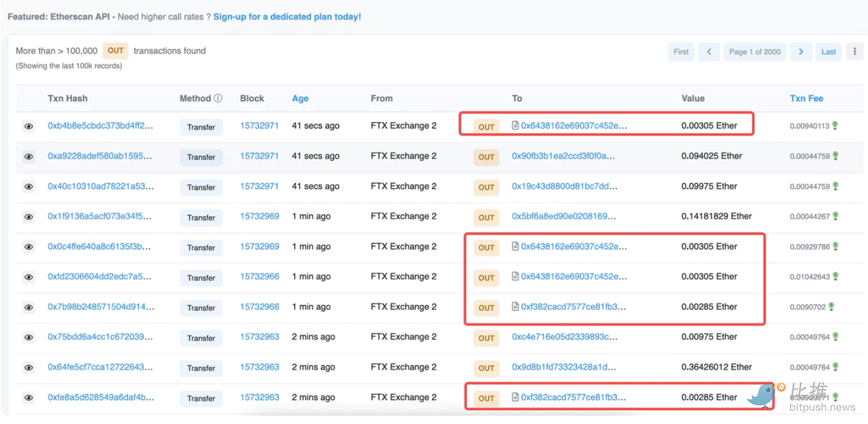Image resolution: width=868 pixels, height=424 pixels.
Task: Click the eye icon for transaction 0xb4b8e5cbdc373bd4ff2
Action: 28,126
